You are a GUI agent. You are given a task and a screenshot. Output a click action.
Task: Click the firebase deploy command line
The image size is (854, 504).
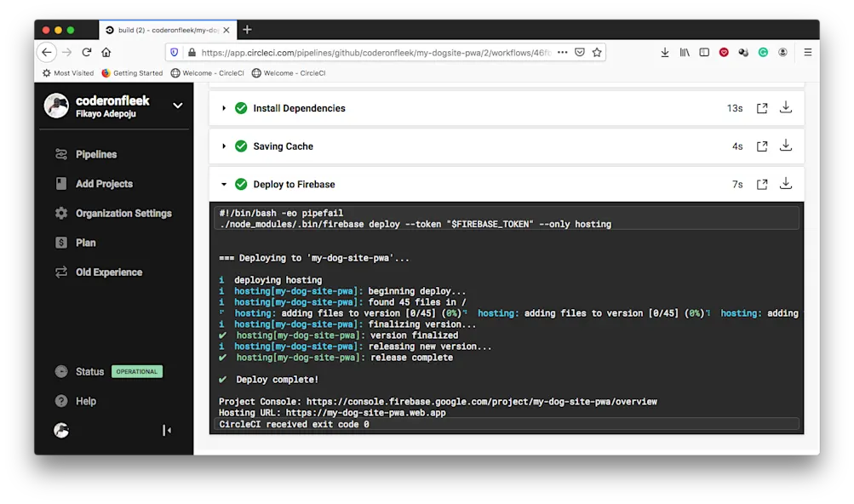(415, 224)
